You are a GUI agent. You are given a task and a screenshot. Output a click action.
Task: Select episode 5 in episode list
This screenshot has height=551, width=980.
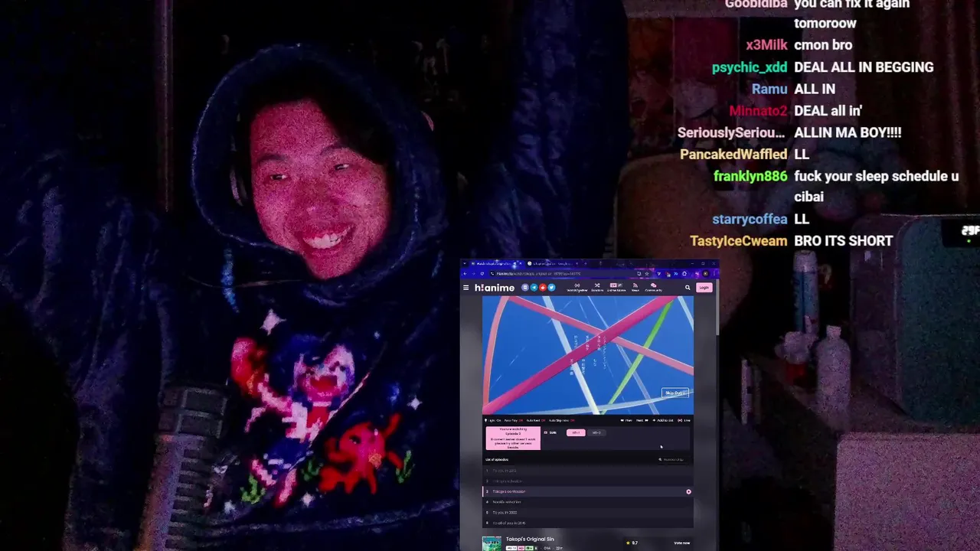pyautogui.click(x=587, y=512)
